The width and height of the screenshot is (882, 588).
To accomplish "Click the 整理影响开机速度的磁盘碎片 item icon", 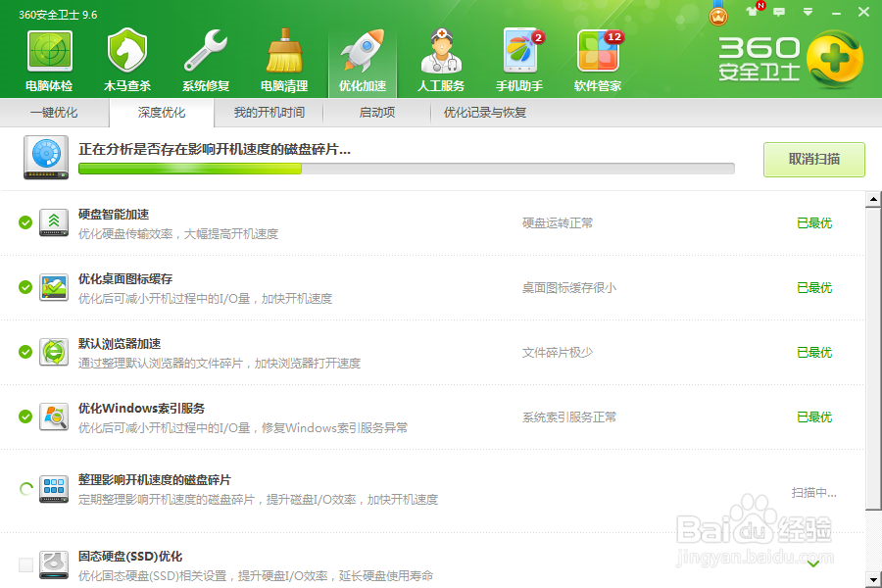I will point(54,488).
